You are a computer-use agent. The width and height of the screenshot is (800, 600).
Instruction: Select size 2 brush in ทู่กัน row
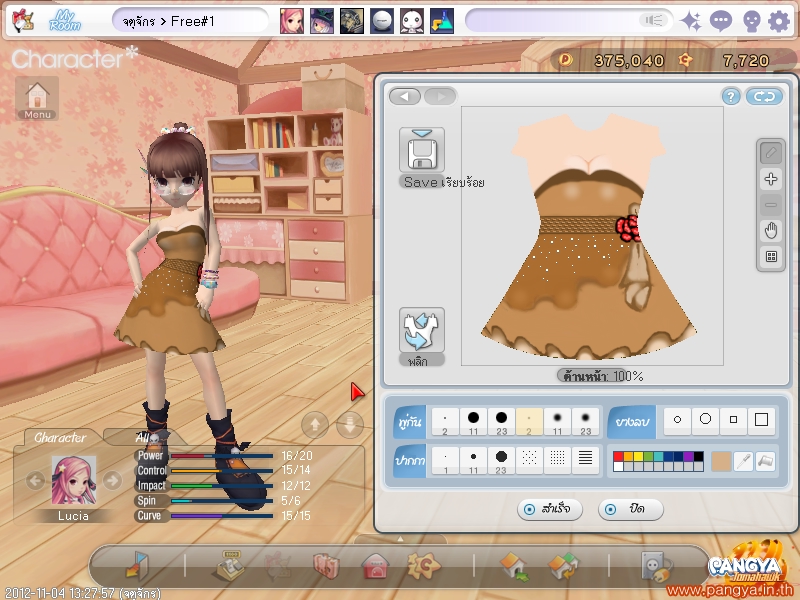pos(445,421)
